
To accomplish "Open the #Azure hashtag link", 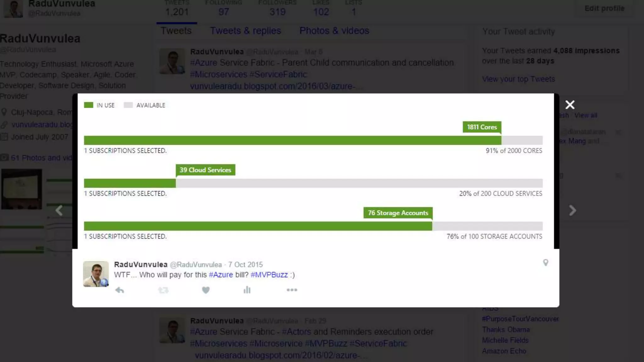I will tap(221, 275).
